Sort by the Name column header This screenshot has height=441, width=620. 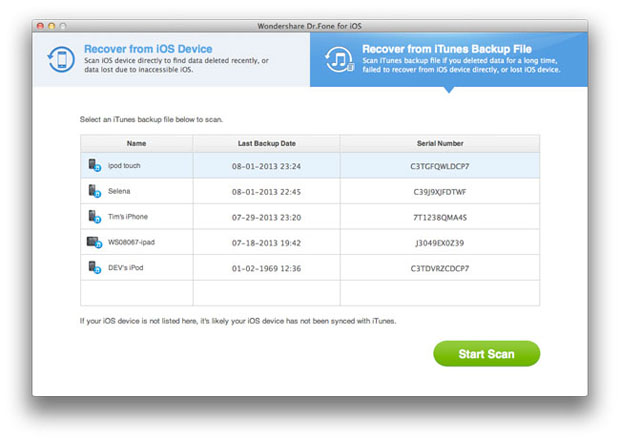point(136,143)
